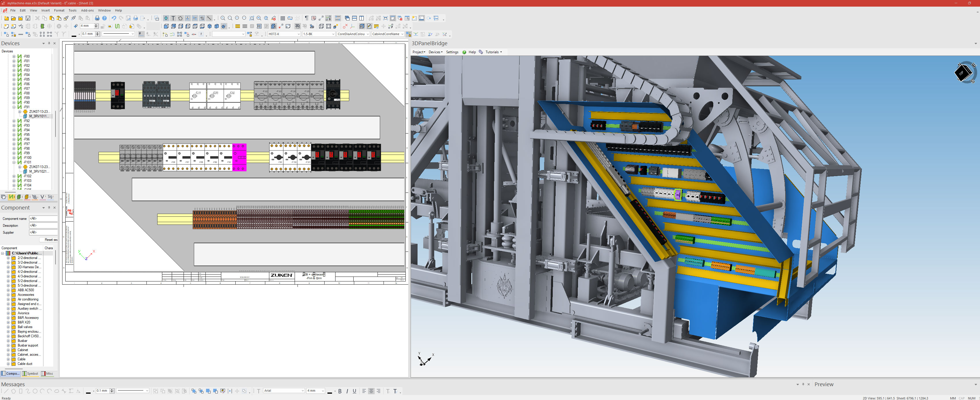Toggle the grid display icon
This screenshot has width=980, height=400.
(x=283, y=18)
